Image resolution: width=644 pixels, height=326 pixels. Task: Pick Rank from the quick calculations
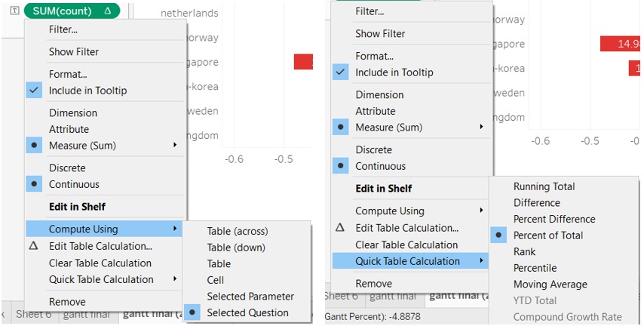[x=525, y=252]
